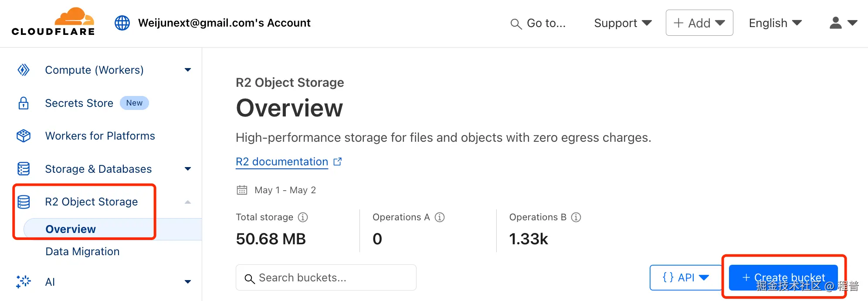This screenshot has height=301, width=868.
Task: Open the English language dropdown
Action: (775, 23)
